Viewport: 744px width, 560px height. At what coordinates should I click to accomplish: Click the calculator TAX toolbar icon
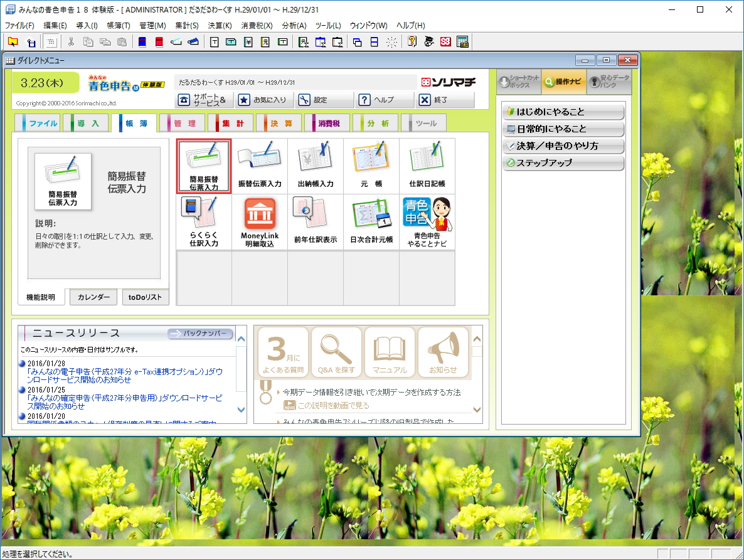(462, 42)
